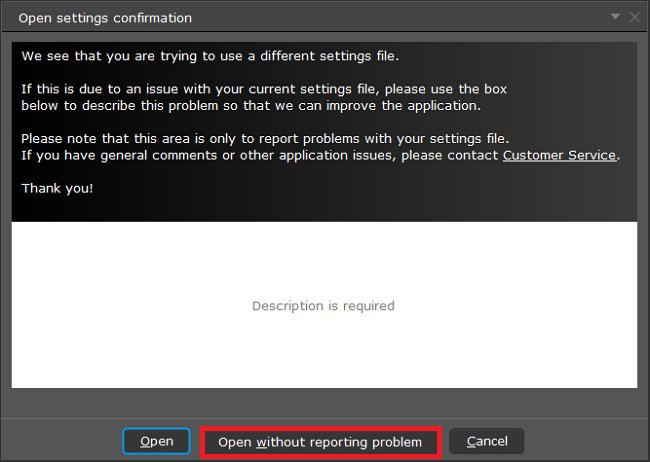Click the placeholder text 'Description is required'
This screenshot has width=650, height=462.
tap(323, 306)
